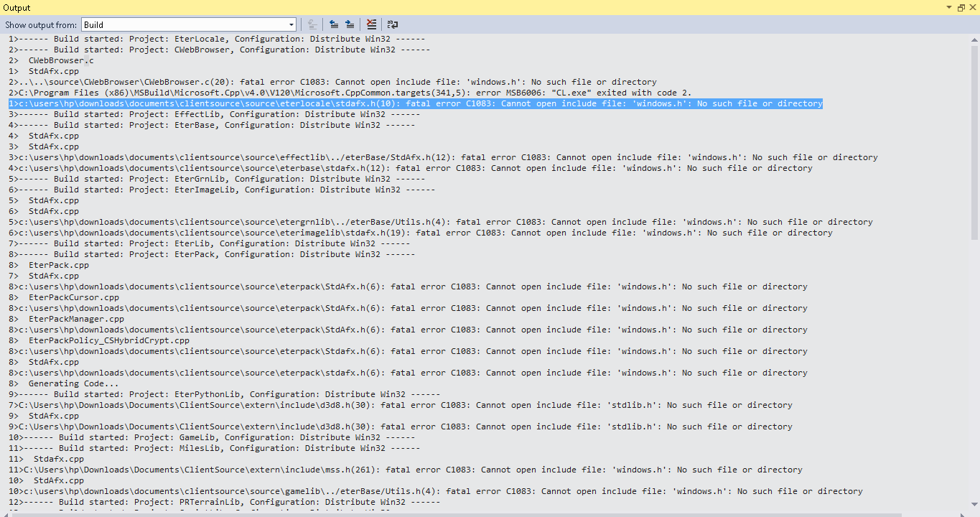Select 'Build started: Project: CWebBrowser' line
This screenshot has width=980, height=517.
pyautogui.click(x=219, y=50)
